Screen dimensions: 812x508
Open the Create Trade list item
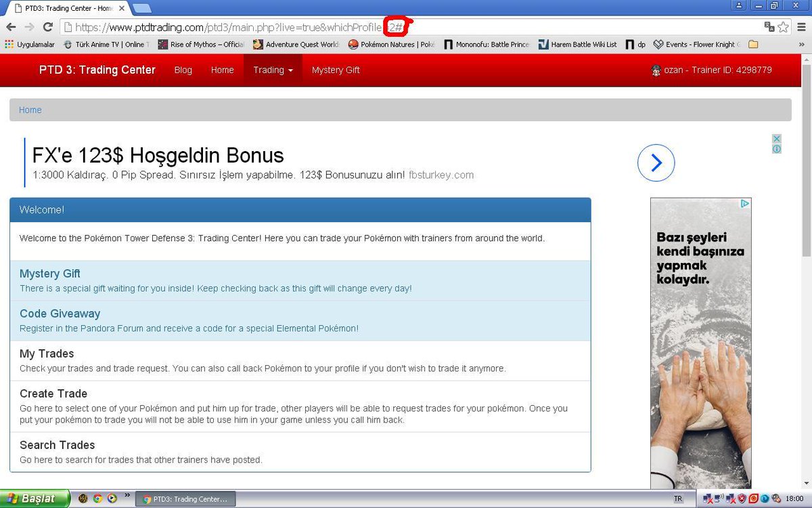[300, 406]
